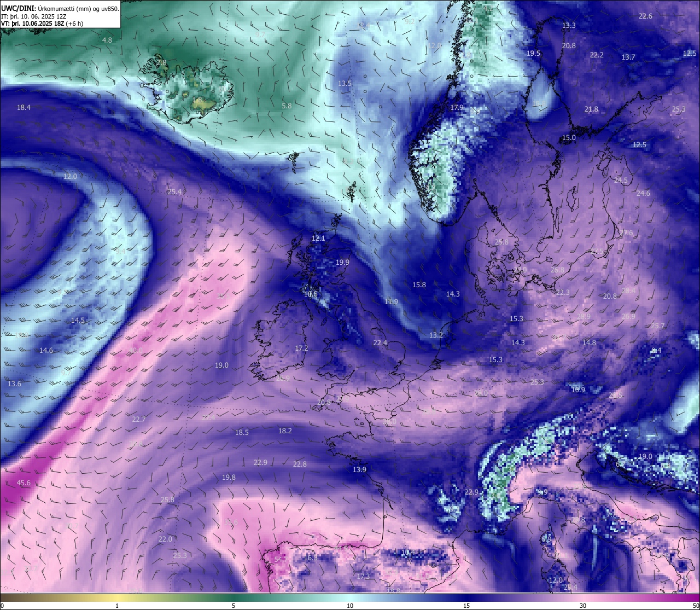Click the 'IT: þri. 10. 06. 2025 12Z' line
Image resolution: width=700 pixels, height=610 pixels.
coord(34,16)
